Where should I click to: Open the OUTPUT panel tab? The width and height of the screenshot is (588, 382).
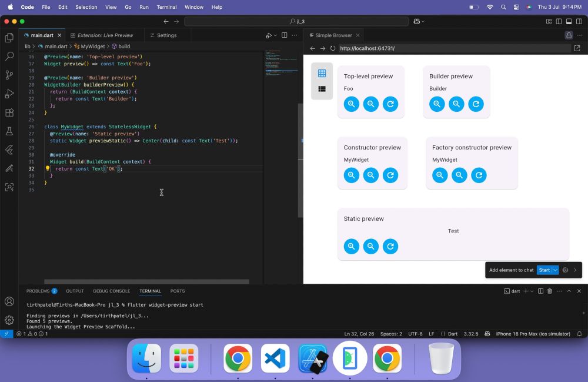[75, 291]
